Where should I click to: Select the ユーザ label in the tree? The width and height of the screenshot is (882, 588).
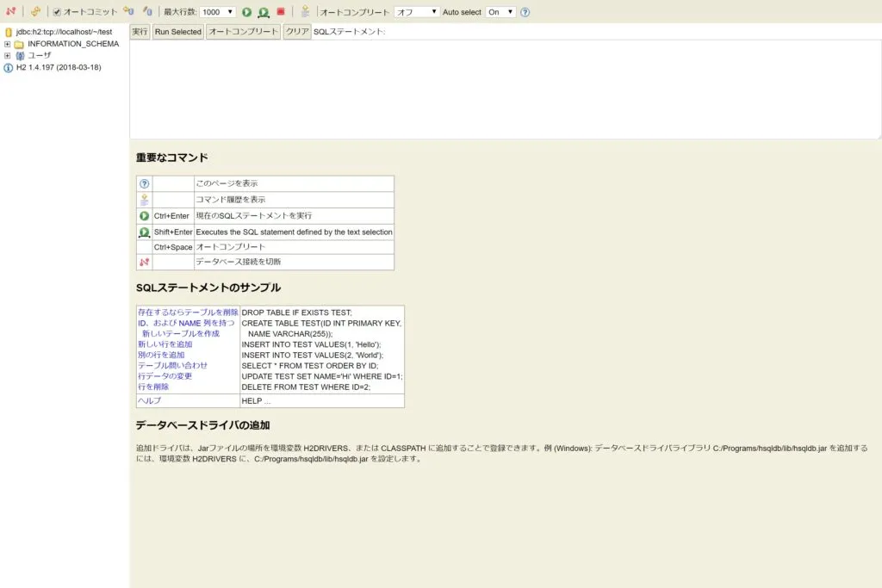coord(40,55)
